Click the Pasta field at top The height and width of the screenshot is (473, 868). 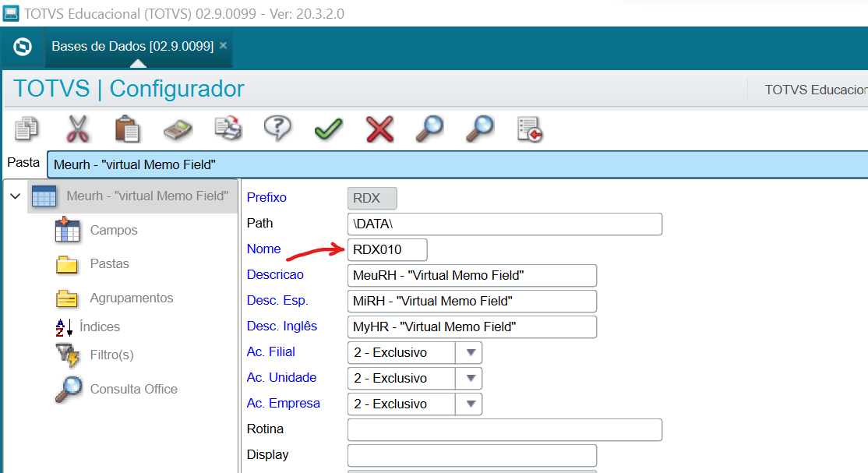pos(457,164)
